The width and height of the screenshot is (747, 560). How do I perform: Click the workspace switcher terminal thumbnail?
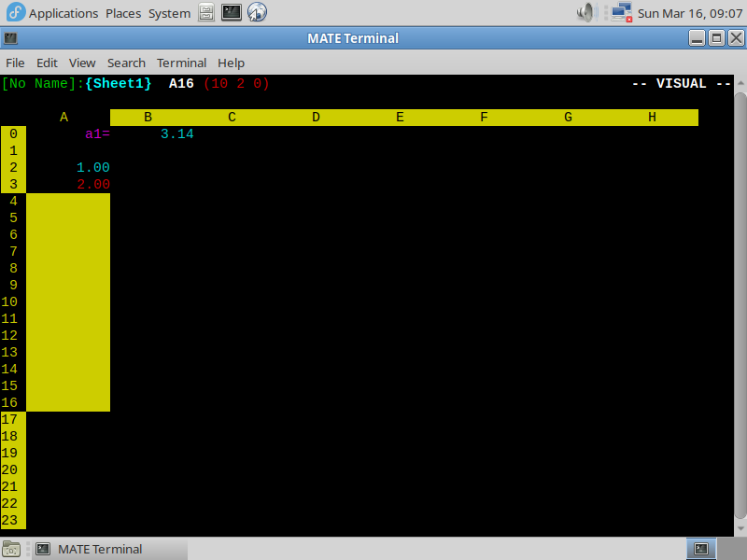[701, 549]
